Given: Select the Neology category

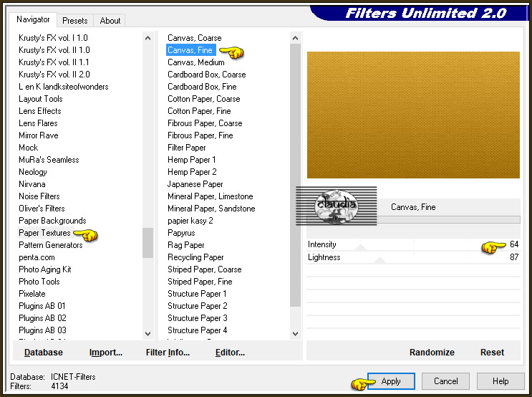Looking at the screenshot, I should click(33, 172).
